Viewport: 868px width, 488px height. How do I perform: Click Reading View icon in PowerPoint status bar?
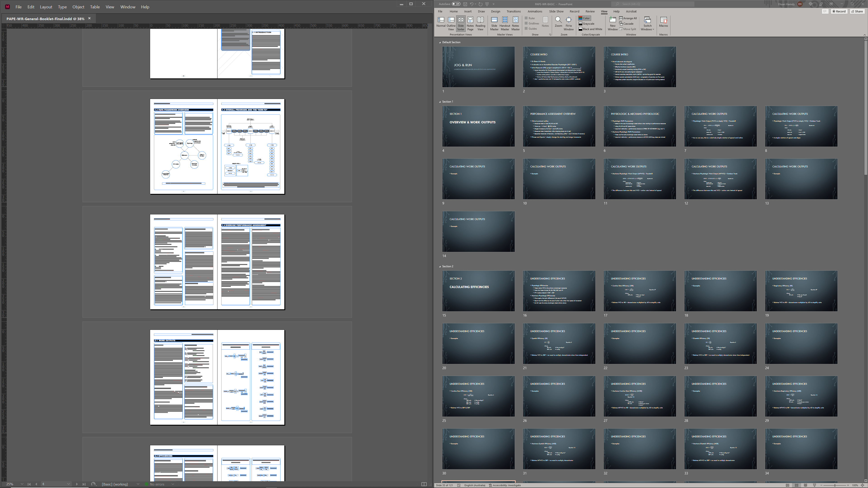click(x=805, y=485)
